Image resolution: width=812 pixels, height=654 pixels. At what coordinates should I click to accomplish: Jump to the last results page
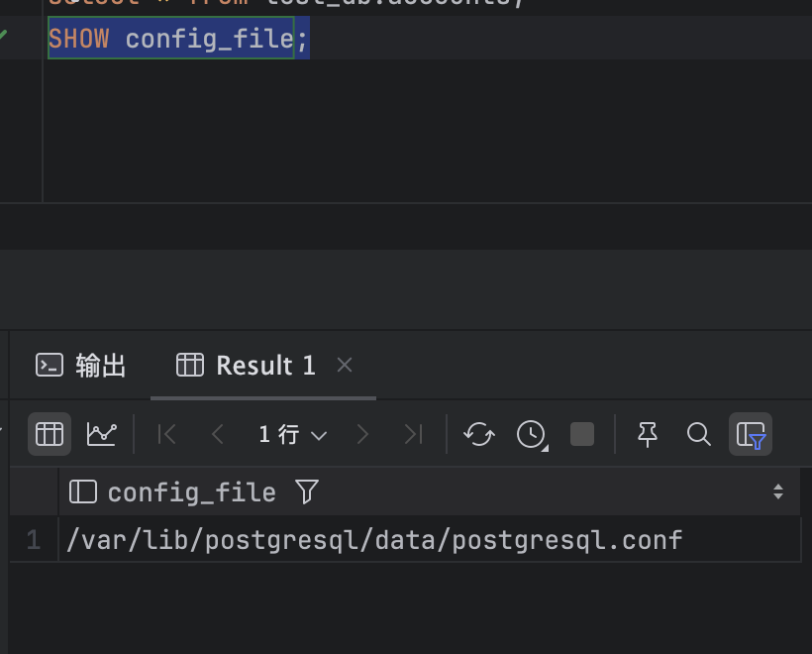click(413, 434)
